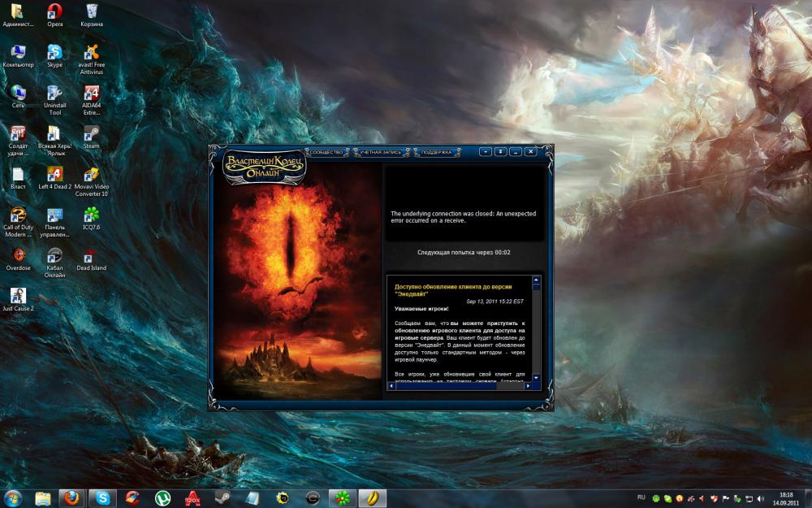Open the launcher options dropdown arrow button
Viewport: 812px width, 508px height.
(486, 151)
